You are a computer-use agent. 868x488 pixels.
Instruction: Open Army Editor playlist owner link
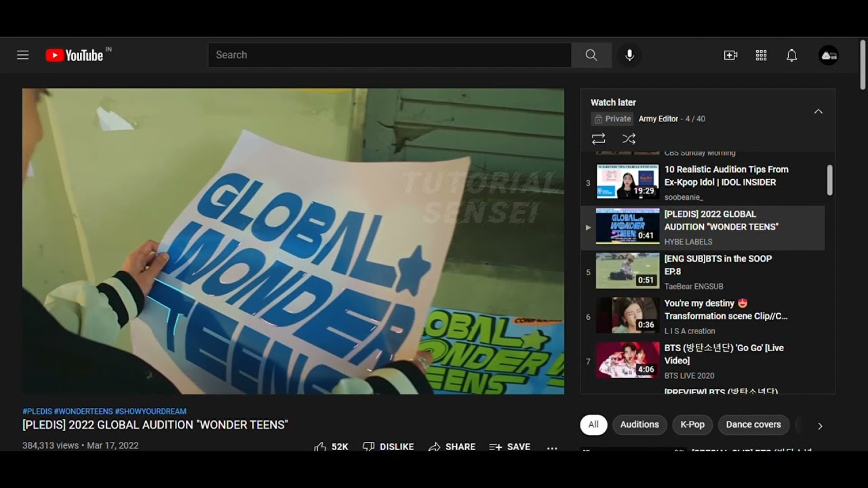point(658,119)
